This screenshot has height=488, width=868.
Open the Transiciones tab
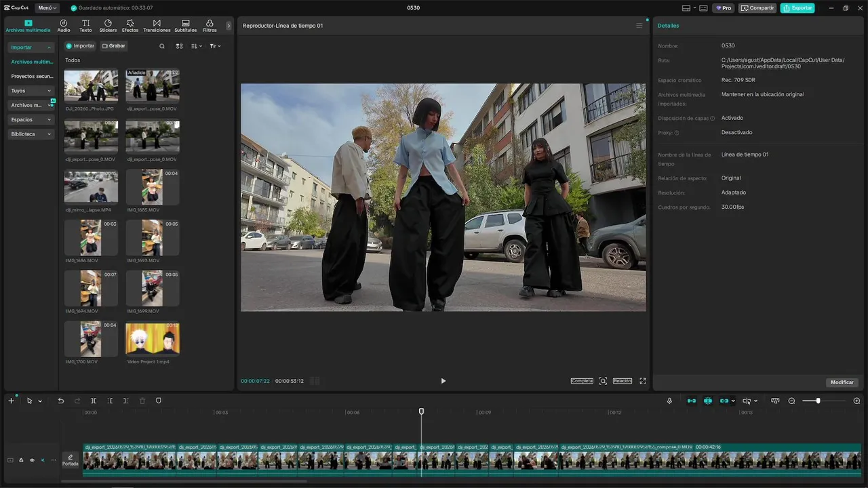coord(157,26)
